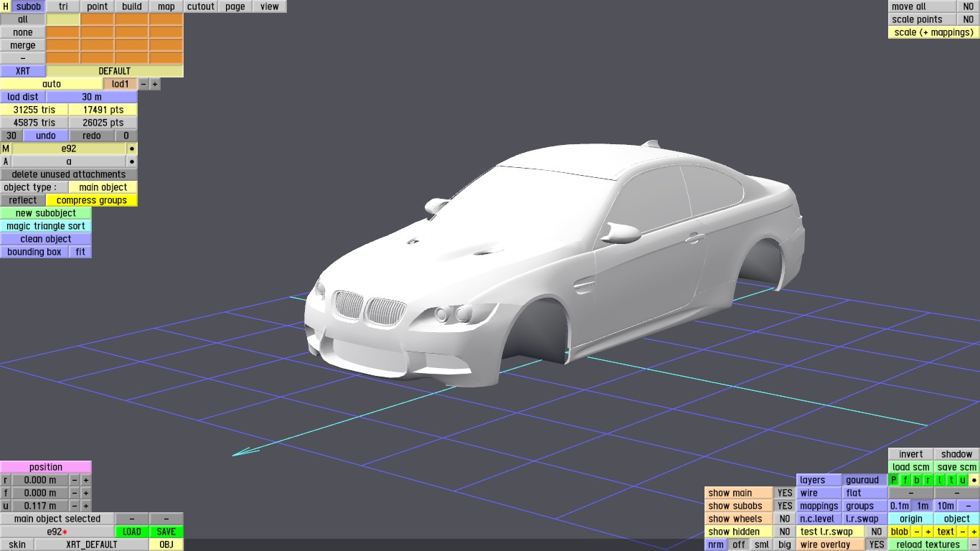Image resolution: width=980 pixels, height=551 pixels.
Task: Increase lod level with the plus button
Action: (x=155, y=84)
